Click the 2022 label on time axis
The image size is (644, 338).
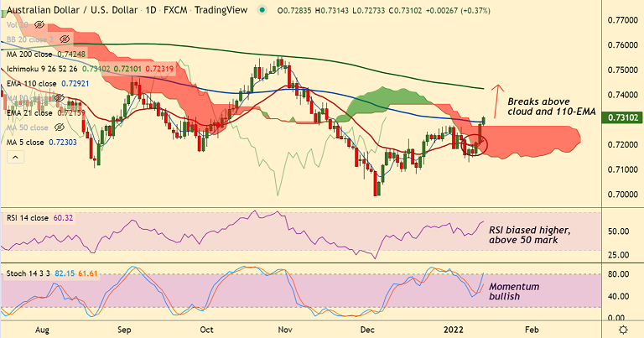click(x=454, y=330)
